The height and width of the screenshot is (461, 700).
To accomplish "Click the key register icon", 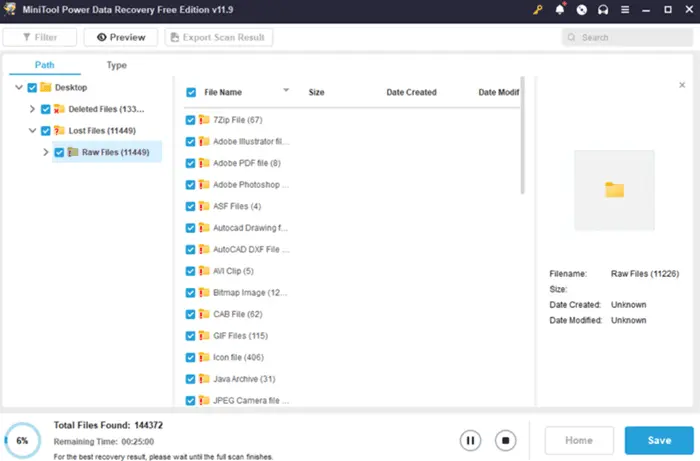I will click(x=538, y=9).
